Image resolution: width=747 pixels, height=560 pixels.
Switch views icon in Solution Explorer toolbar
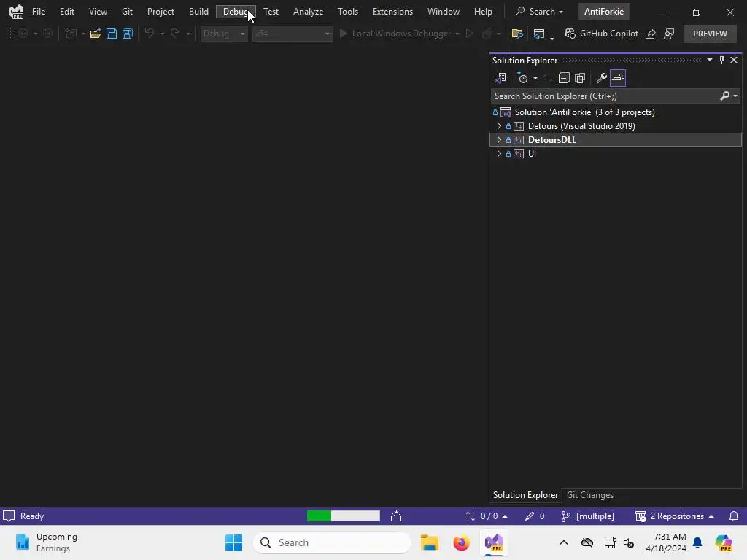(x=500, y=78)
